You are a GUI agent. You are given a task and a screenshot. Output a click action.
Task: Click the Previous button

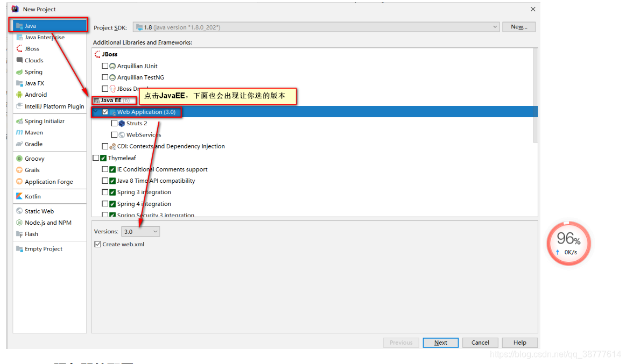tap(401, 342)
